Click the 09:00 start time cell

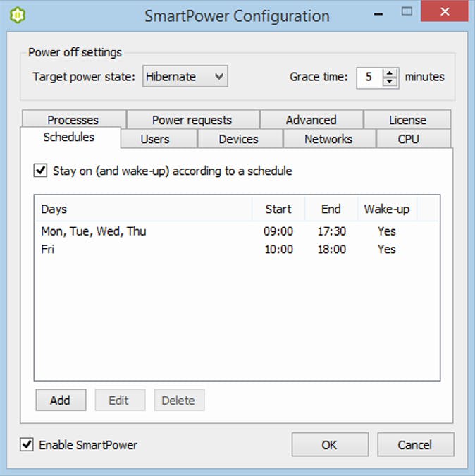(x=278, y=231)
